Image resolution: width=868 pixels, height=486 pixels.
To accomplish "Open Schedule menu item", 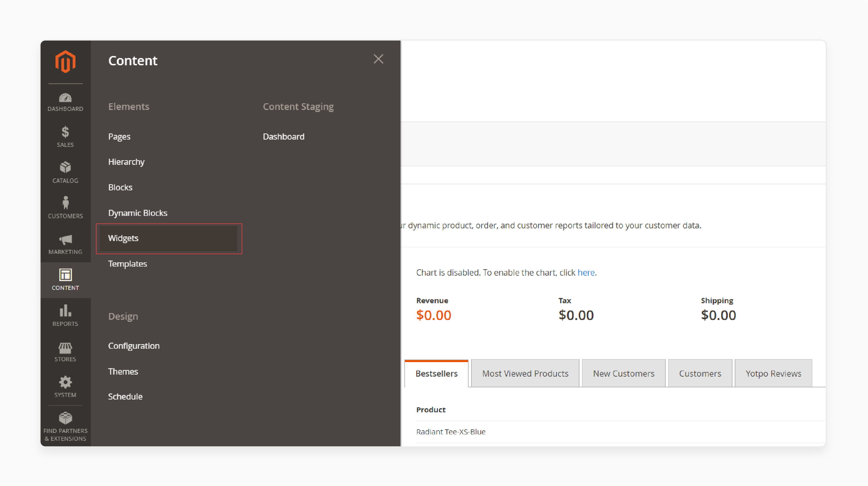I will click(125, 397).
